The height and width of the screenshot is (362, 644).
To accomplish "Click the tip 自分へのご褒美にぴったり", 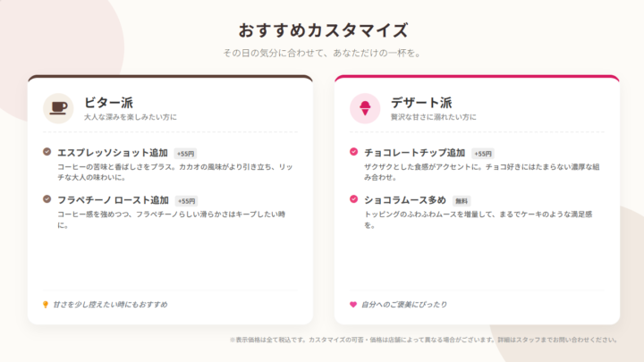I will [403, 305].
